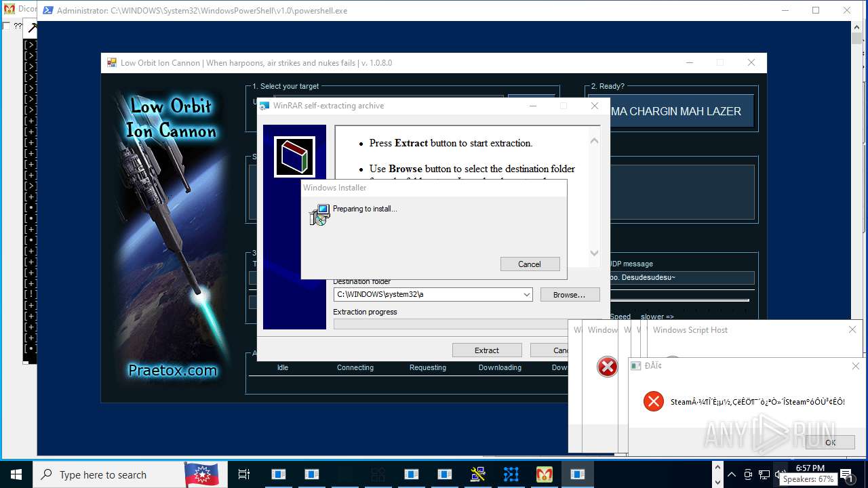Click the UDP message input field
The image size is (868, 488).
tap(682, 278)
